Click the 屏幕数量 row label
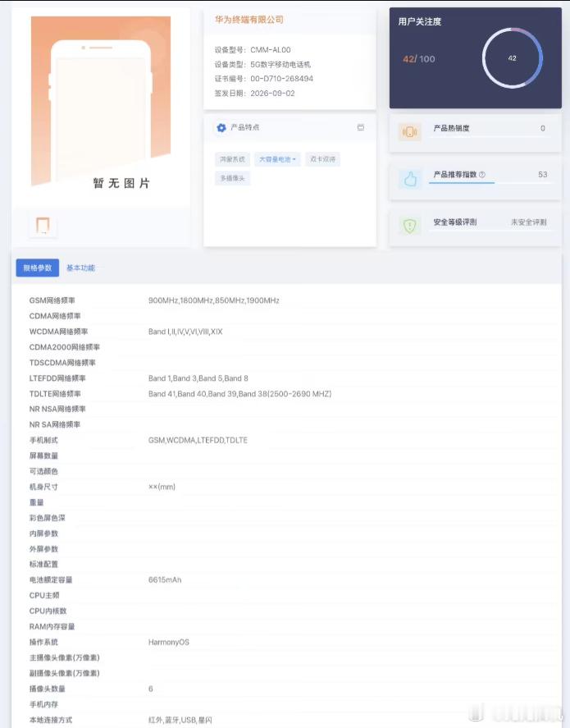Image resolution: width=570 pixels, height=728 pixels. point(43,456)
